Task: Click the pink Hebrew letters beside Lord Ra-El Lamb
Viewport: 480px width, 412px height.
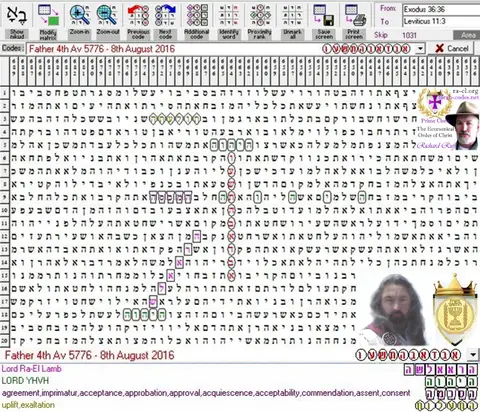Action: [440, 369]
